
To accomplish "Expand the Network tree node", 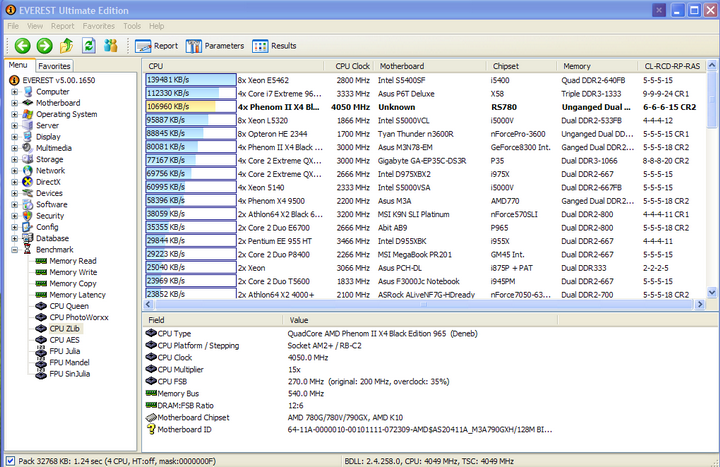I will pos(15,170).
